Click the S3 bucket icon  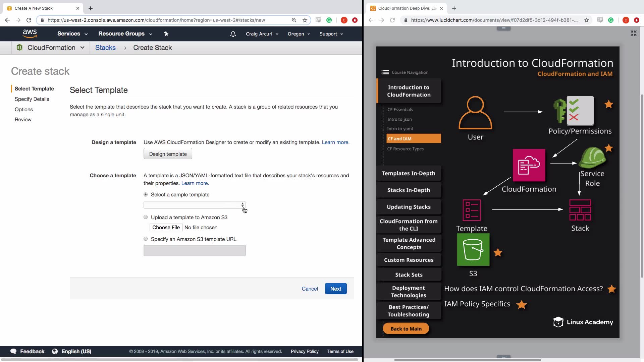point(473,250)
